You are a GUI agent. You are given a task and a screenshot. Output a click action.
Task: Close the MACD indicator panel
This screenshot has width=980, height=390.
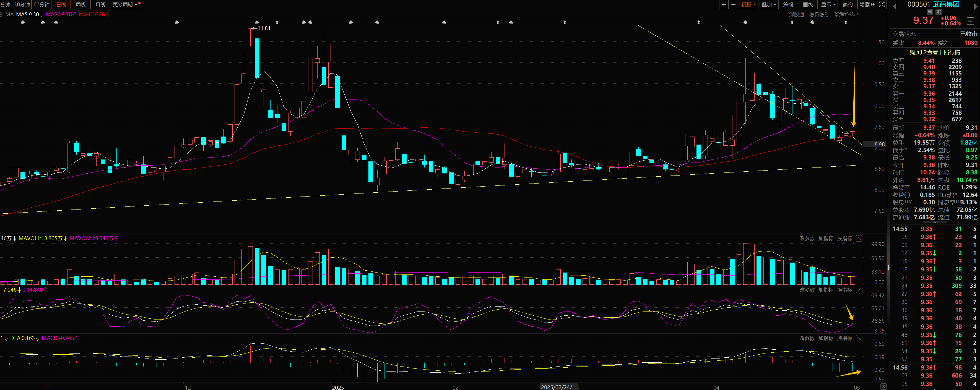(x=859, y=338)
